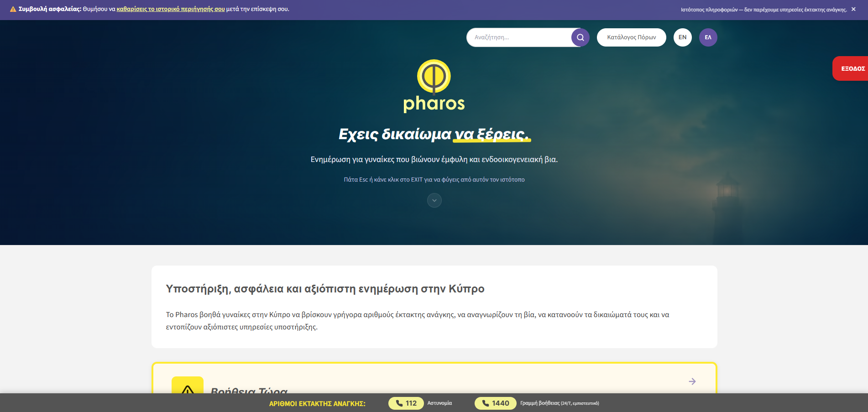This screenshot has height=412, width=868.
Task: Click the warning triangle icon in the security banner
Action: coord(13,10)
